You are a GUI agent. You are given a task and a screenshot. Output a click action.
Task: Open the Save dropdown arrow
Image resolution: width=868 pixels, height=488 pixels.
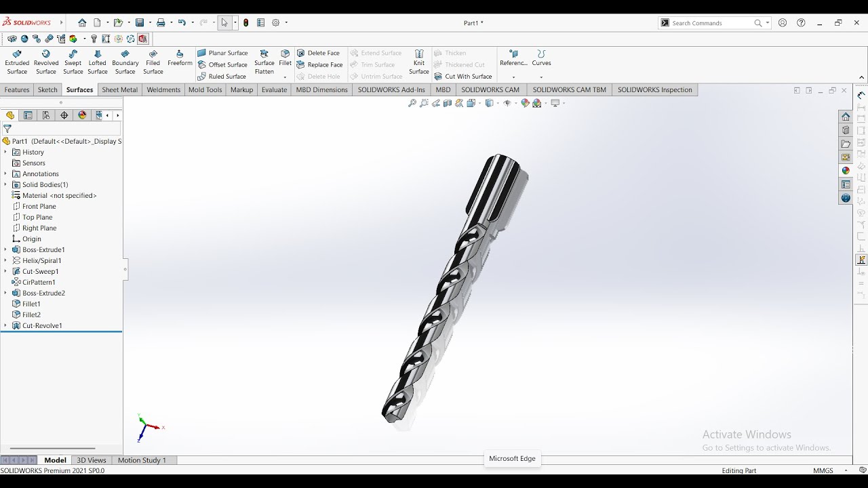point(150,22)
